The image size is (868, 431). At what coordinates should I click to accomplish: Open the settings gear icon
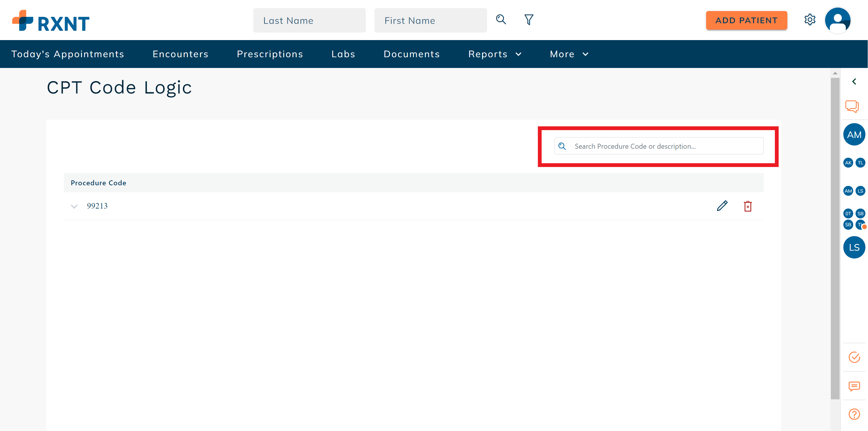[x=809, y=19]
